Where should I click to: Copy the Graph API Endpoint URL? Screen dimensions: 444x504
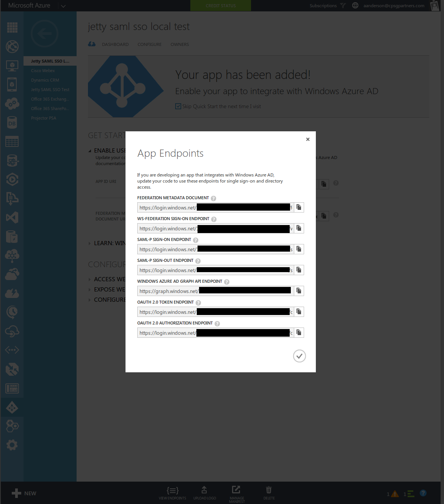coord(299,291)
